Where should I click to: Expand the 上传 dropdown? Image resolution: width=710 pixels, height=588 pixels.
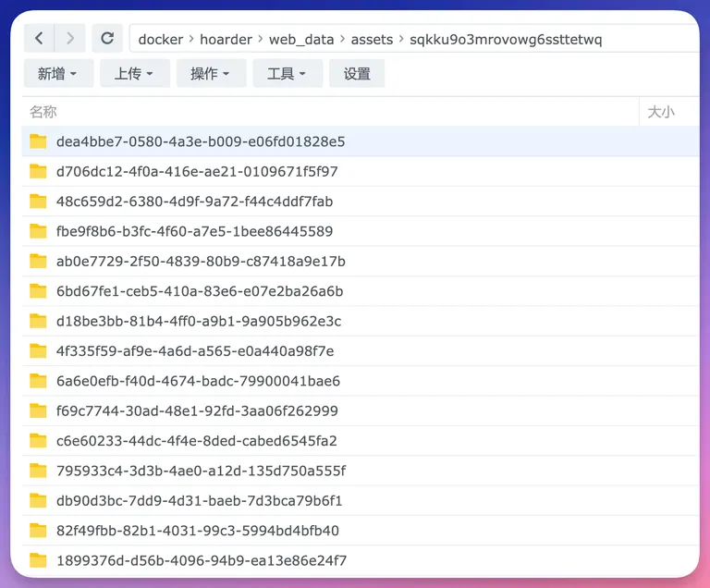click(134, 74)
